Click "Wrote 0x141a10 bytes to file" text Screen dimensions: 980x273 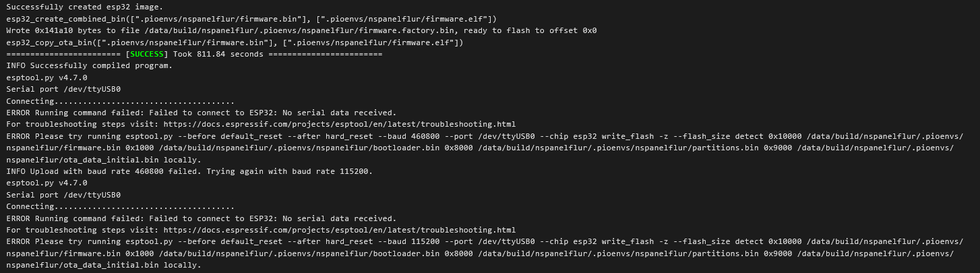pos(73,30)
